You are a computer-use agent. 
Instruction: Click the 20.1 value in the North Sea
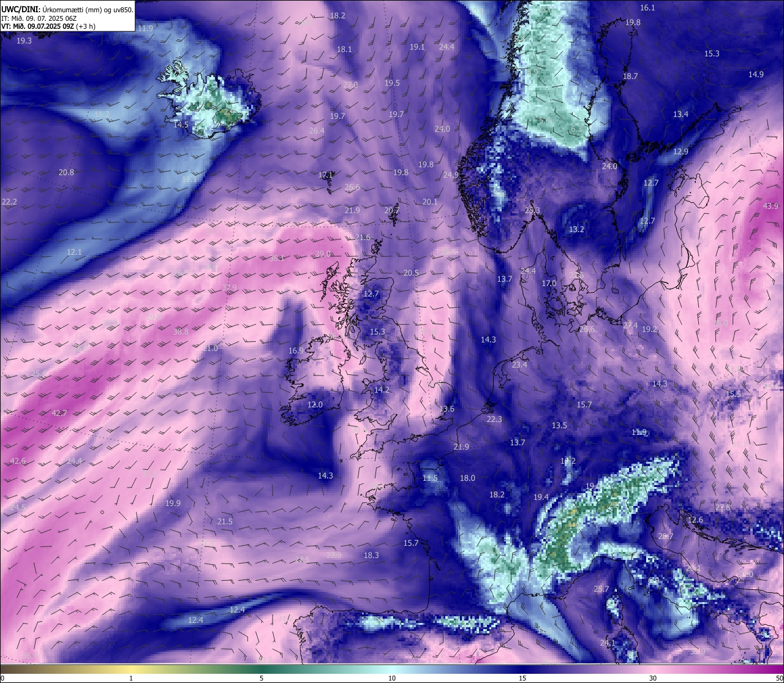[430, 202]
